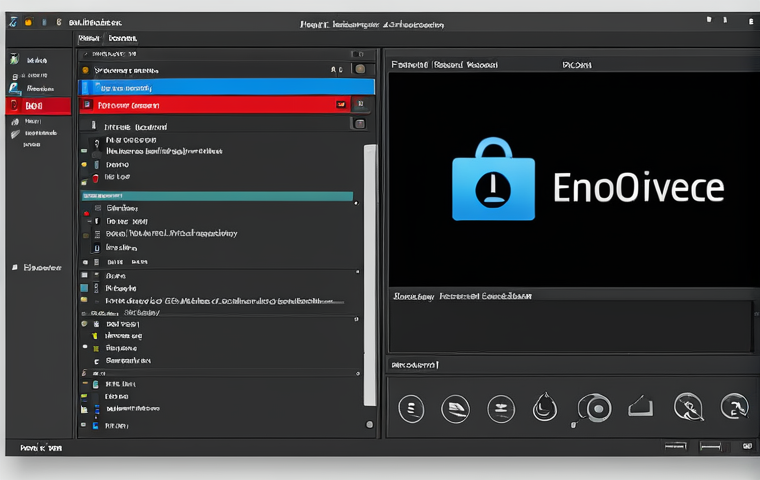Viewport: 760px width, 480px height.
Task: Click the second slider control in status bar
Action: pos(711,446)
